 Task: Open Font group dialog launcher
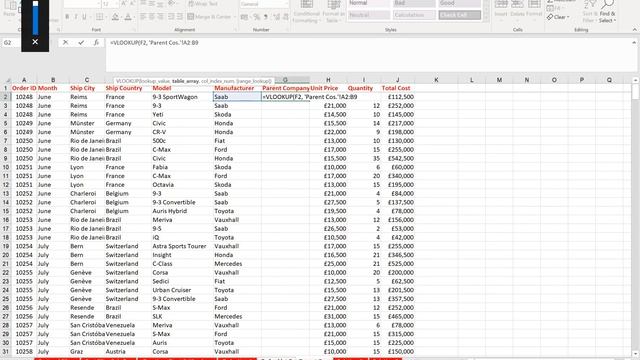tap(134, 30)
